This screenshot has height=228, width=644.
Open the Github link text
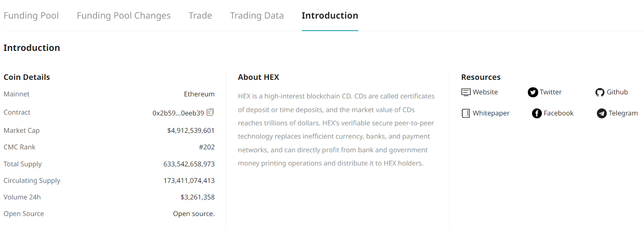coord(617,92)
